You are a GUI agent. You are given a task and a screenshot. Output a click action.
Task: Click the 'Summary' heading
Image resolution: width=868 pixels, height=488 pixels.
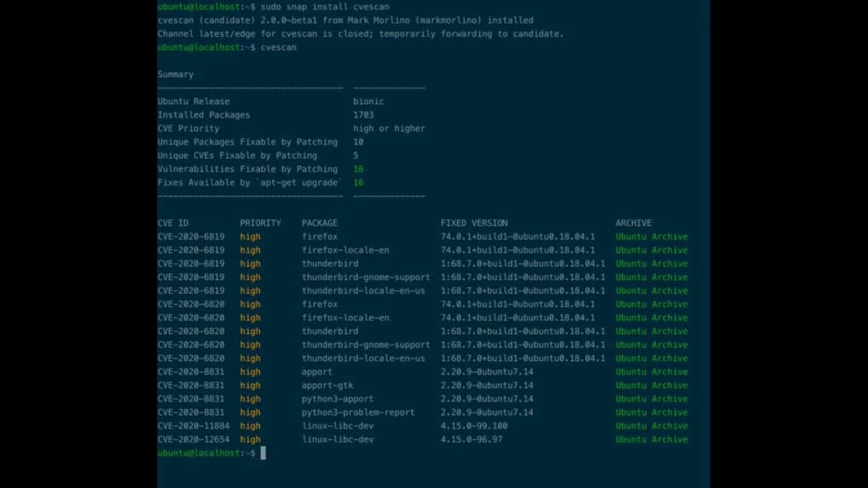[175, 74]
